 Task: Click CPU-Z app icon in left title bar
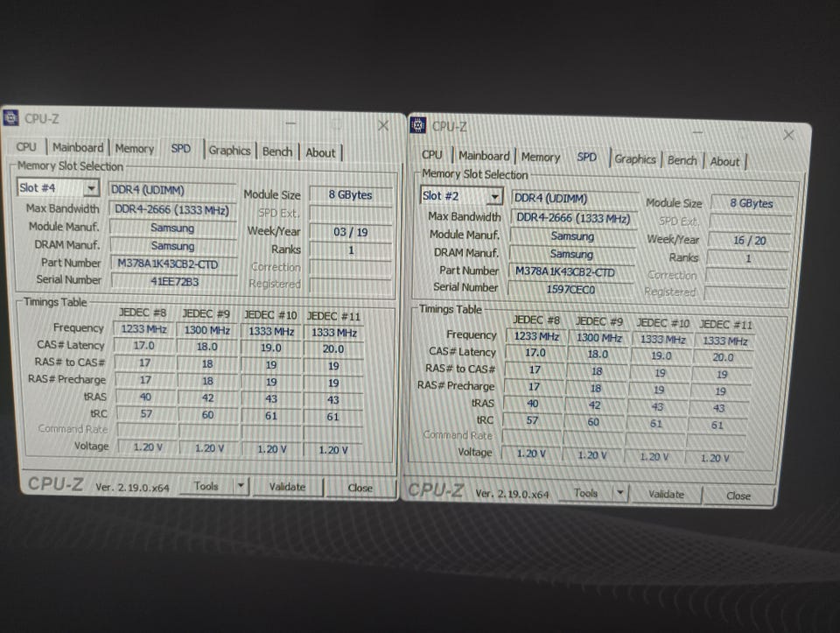[11, 117]
